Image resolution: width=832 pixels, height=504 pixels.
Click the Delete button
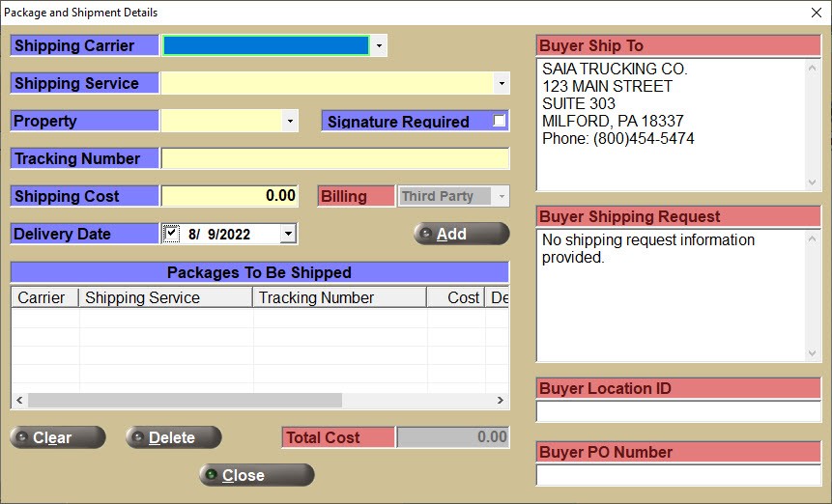point(173,437)
